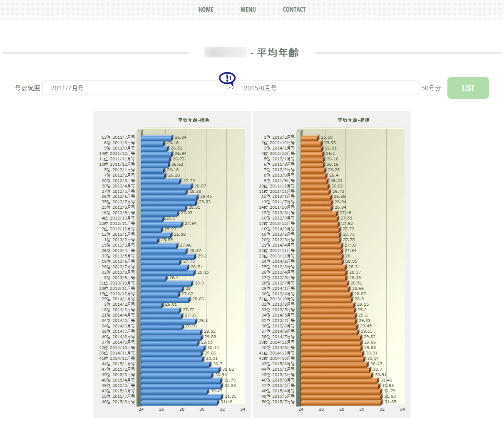Click blue bar for 2015/7月号 valued 31.85
Screen dimensions: 504x439
click(181, 397)
